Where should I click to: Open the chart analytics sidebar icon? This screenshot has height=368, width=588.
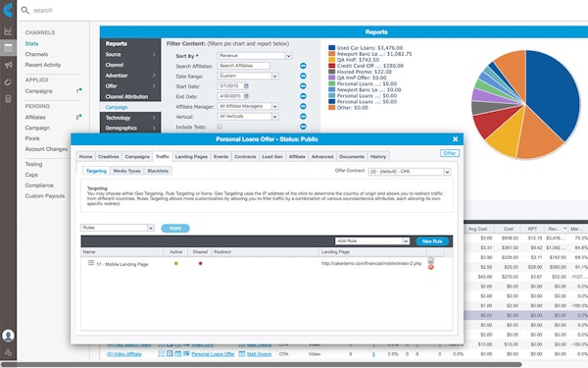(8, 31)
